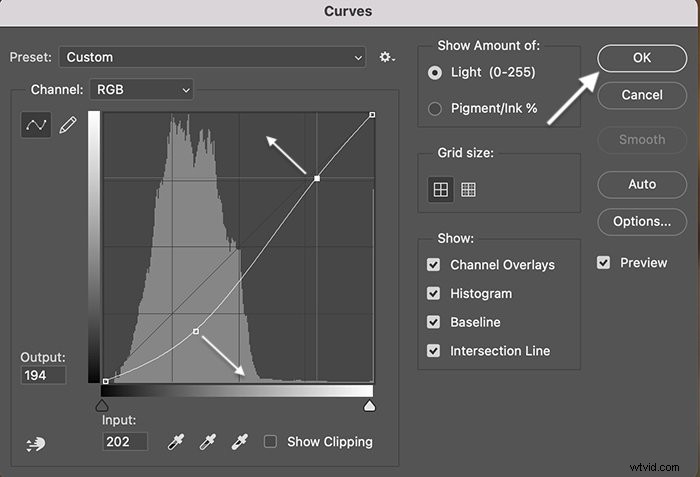This screenshot has width=700, height=477.
Task: Pick the gray point eyedropper
Action: pyautogui.click(x=208, y=442)
